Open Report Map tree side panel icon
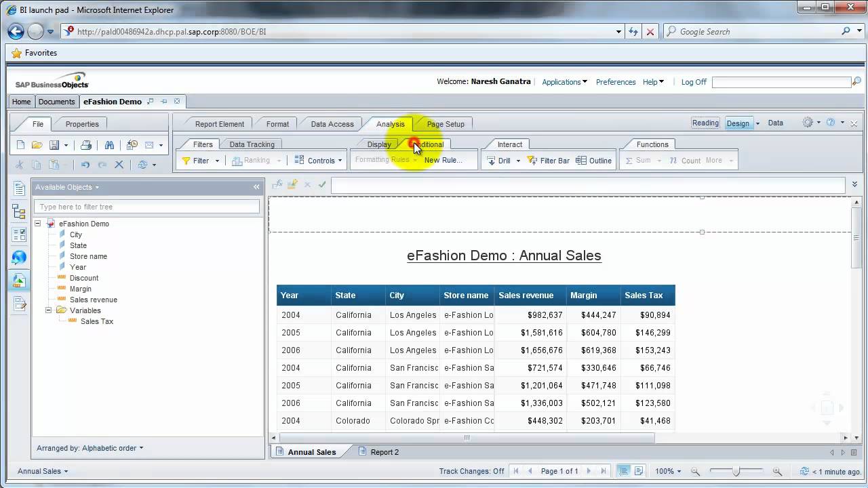Viewport: 868px width, 488px height. [x=19, y=213]
